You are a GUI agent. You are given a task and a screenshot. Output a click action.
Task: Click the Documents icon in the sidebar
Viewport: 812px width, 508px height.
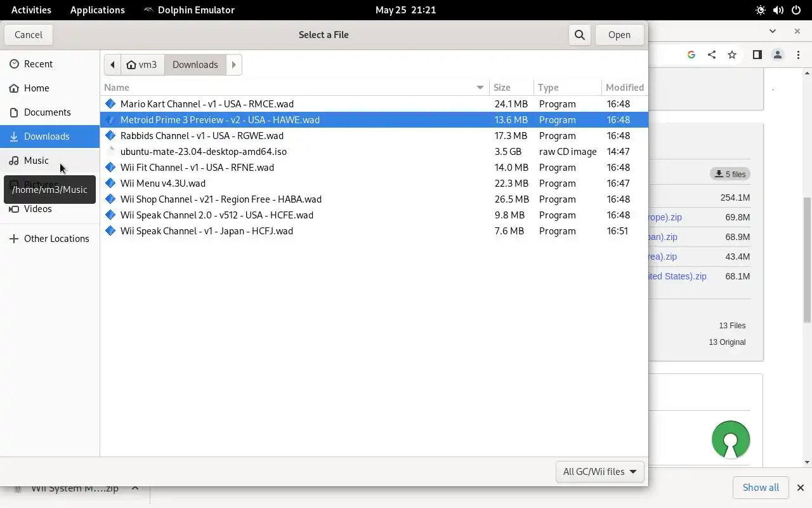[x=14, y=112]
